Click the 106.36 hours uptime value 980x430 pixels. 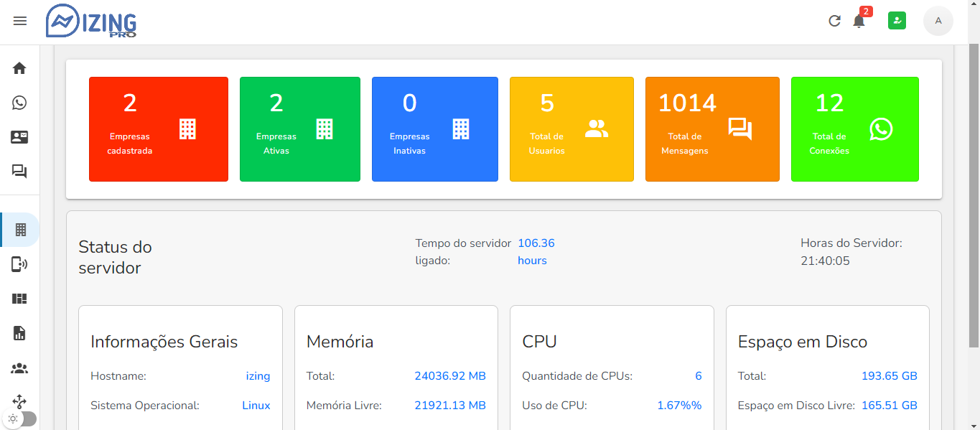click(x=536, y=252)
